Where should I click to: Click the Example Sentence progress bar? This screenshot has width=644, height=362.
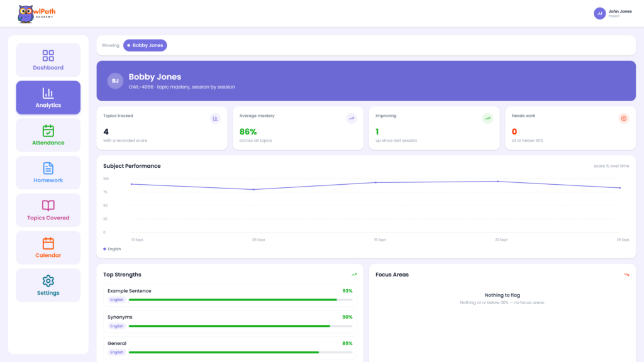241,300
